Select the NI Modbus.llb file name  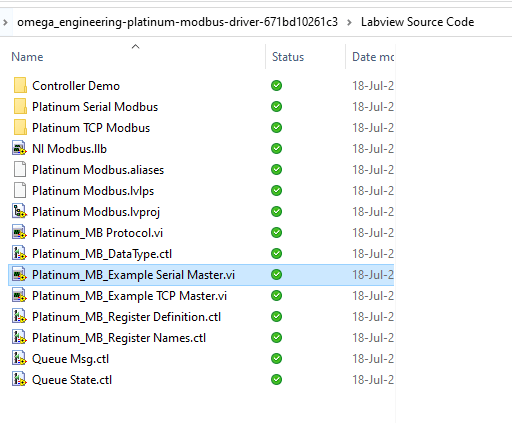click(69, 149)
